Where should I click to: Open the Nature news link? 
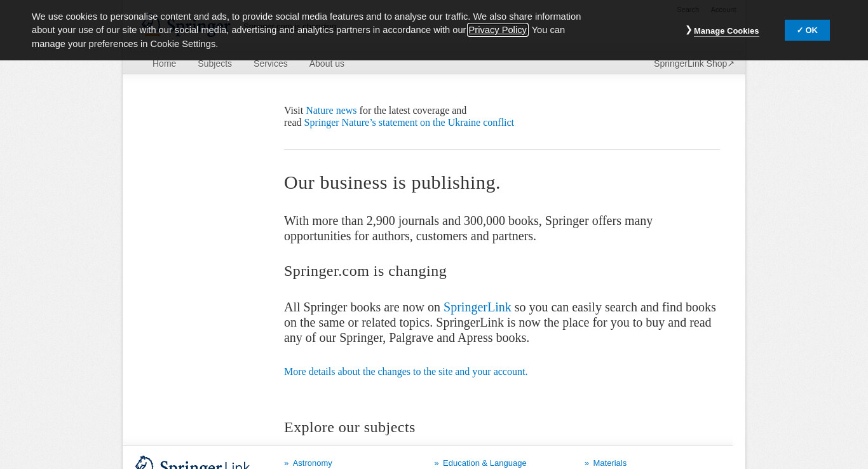coord(331,111)
